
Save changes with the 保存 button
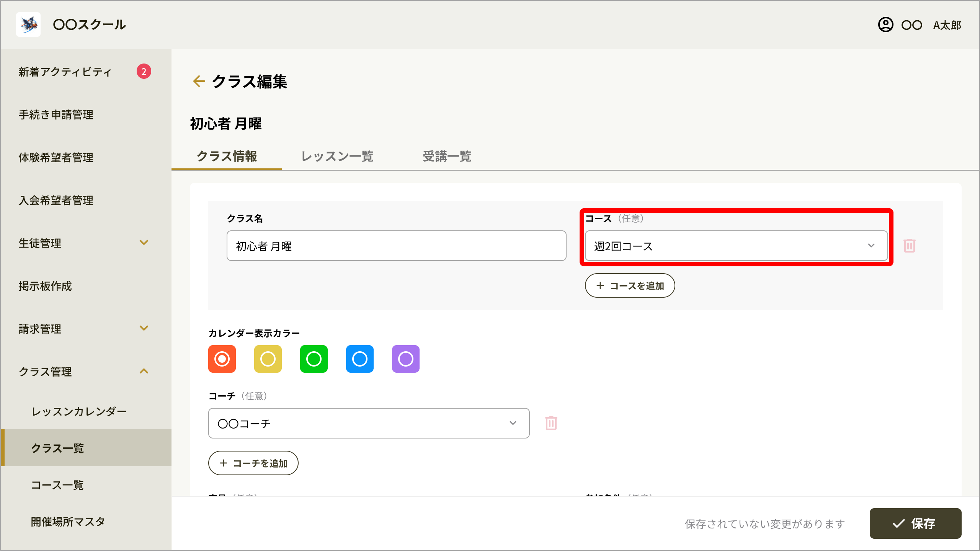[915, 523]
